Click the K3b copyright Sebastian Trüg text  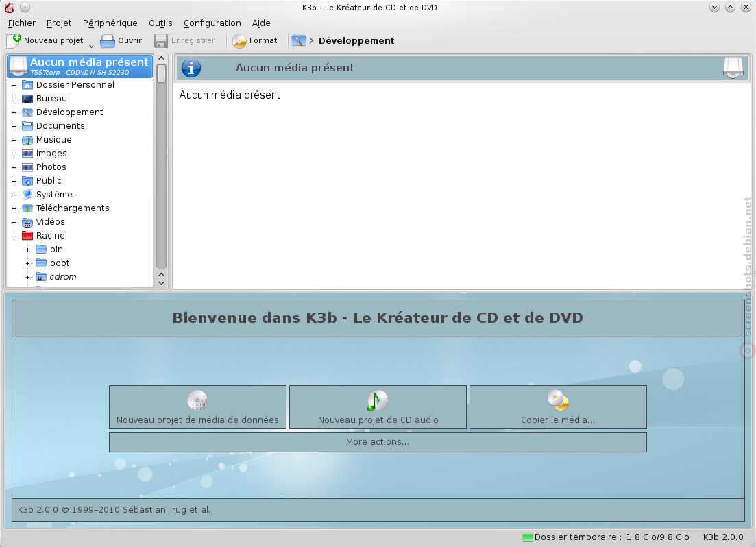tap(114, 510)
